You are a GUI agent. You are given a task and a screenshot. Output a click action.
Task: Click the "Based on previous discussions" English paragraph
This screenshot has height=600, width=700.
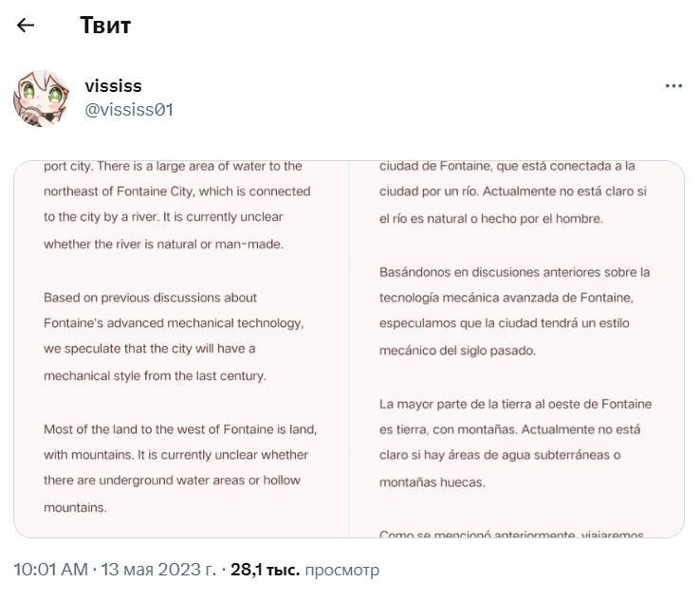click(x=173, y=336)
